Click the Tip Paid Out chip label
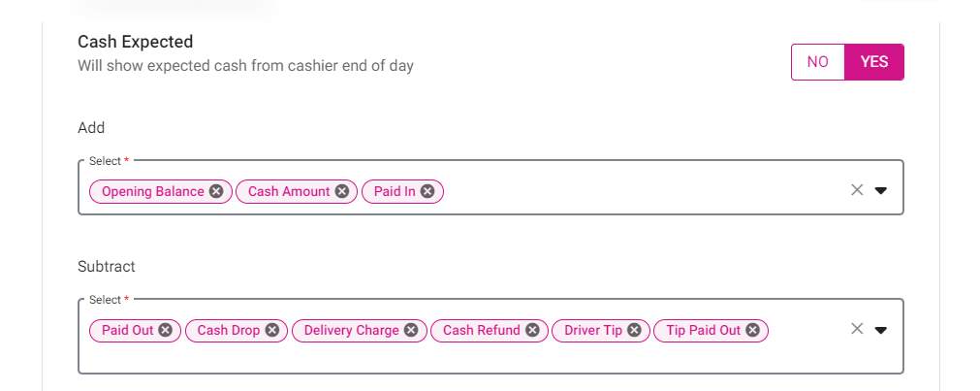Screen dimensions: 980x391 [703, 330]
